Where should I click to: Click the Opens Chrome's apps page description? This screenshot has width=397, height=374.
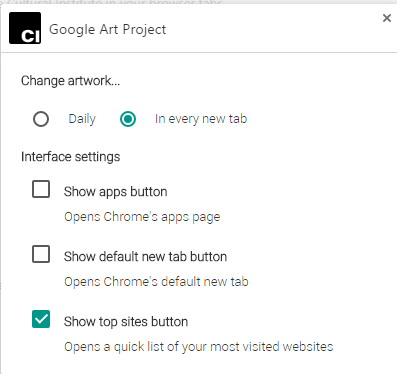pos(142,217)
